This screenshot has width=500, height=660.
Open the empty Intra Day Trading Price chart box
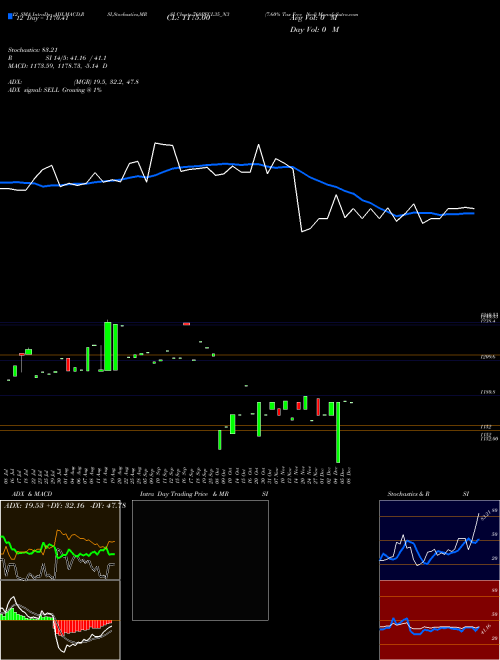click(x=200, y=560)
